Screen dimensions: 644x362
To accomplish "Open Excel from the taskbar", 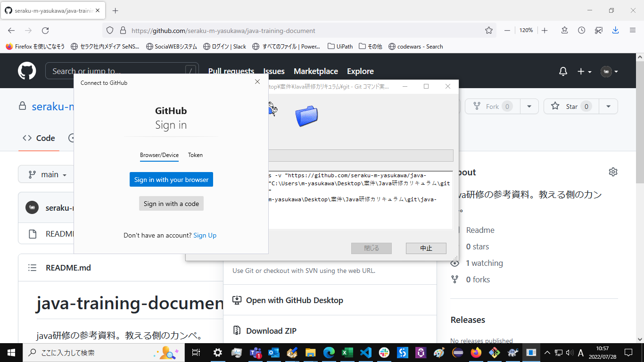I will [x=347, y=352].
